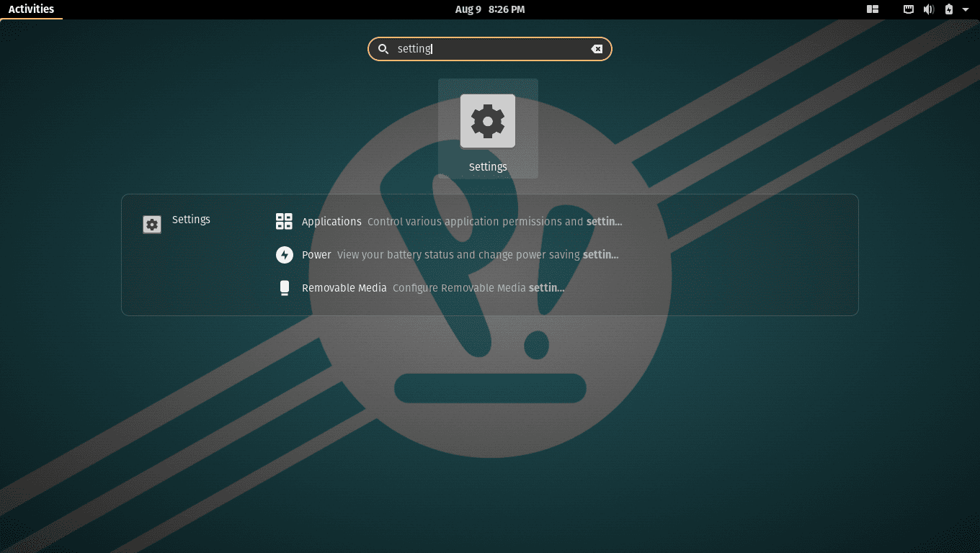Click the volume speaker icon
Screen dimensions: 980x553
929,9
